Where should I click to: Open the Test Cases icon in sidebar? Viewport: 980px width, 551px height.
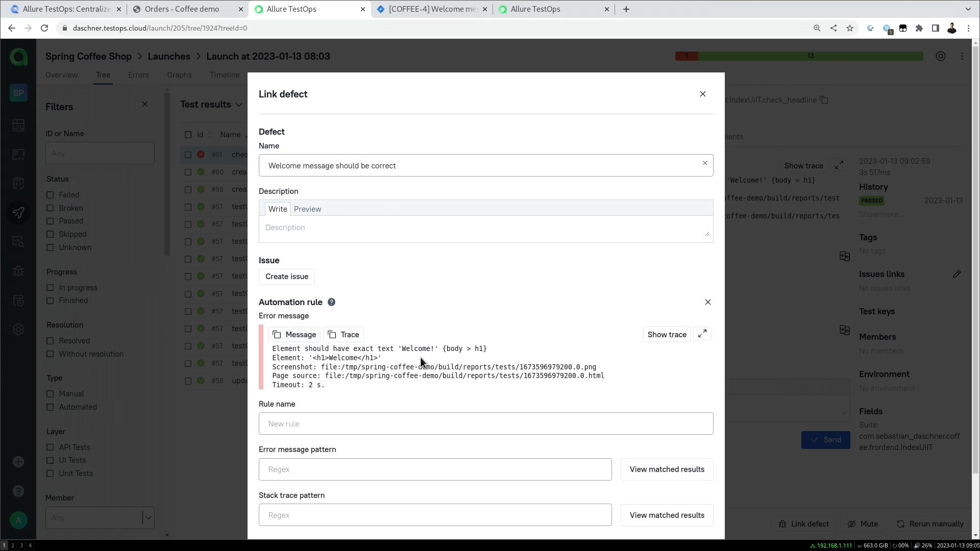(18, 155)
